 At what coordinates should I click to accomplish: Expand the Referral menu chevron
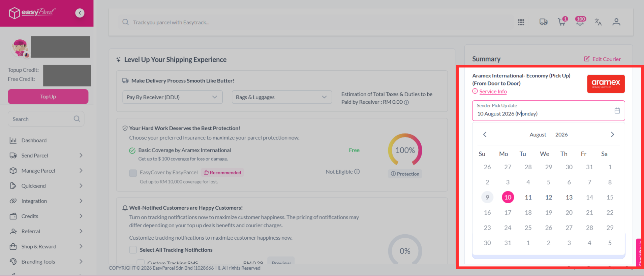pyautogui.click(x=81, y=231)
